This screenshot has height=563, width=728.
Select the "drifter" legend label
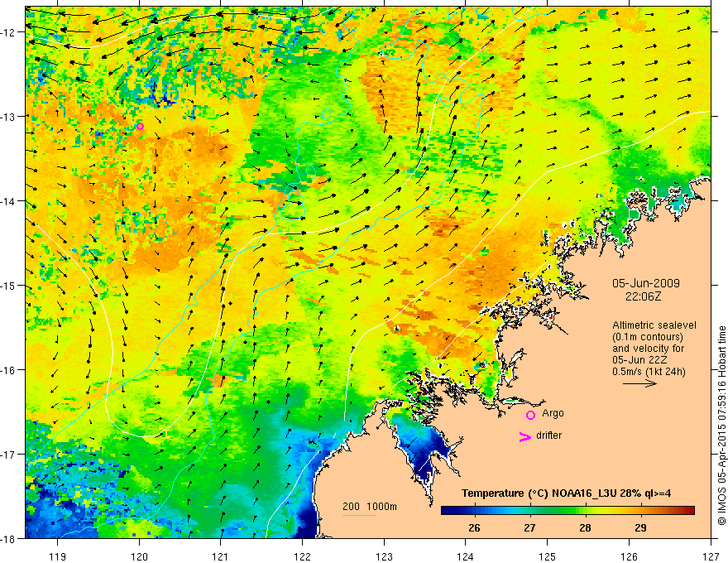548,435
